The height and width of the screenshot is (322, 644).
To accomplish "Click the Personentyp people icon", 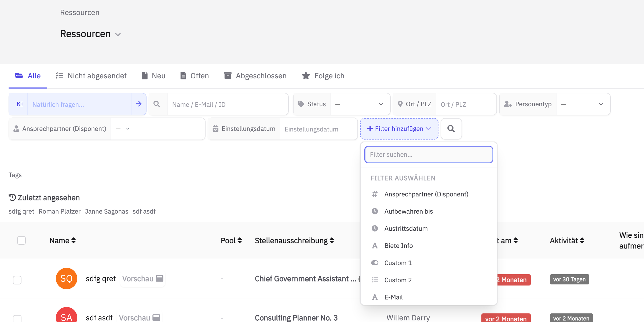I will click(508, 104).
